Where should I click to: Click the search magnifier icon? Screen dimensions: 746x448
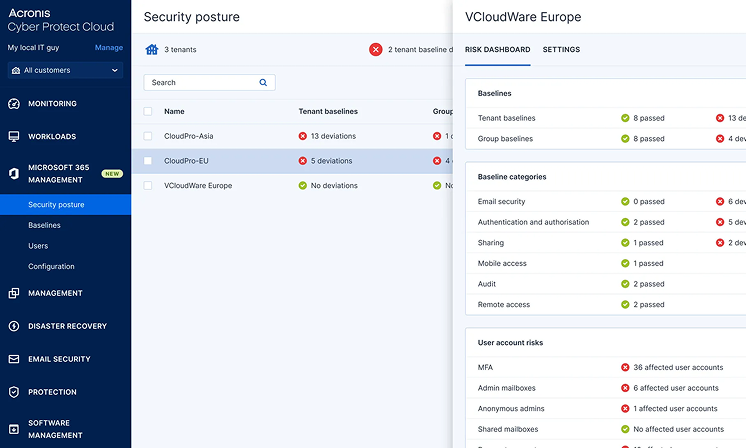(x=263, y=82)
